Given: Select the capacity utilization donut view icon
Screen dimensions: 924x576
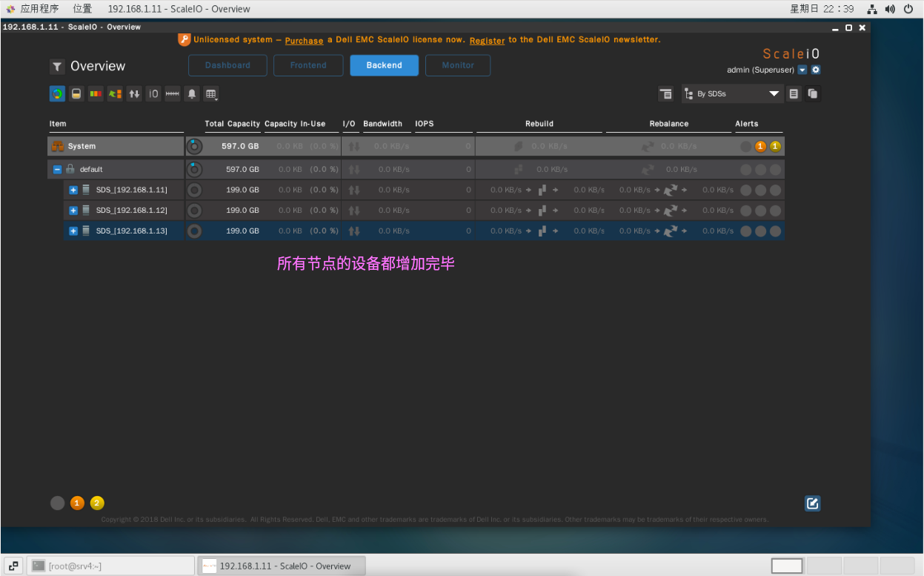Looking at the screenshot, I should coord(57,94).
